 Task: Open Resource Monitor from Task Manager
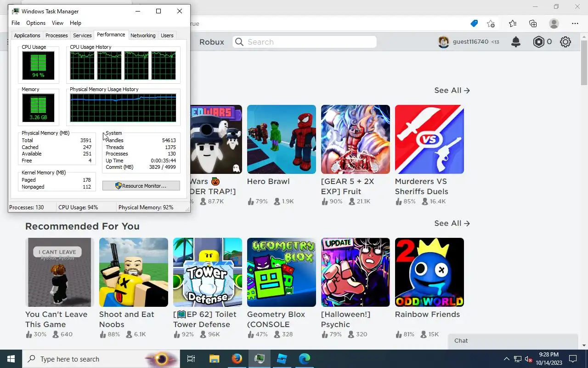(141, 186)
